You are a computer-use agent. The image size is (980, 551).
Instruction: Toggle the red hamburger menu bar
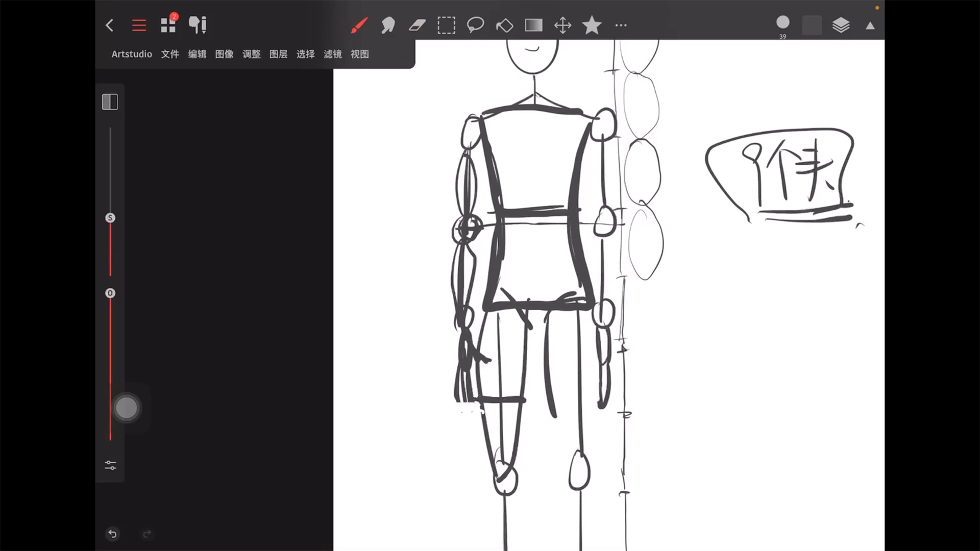(139, 25)
